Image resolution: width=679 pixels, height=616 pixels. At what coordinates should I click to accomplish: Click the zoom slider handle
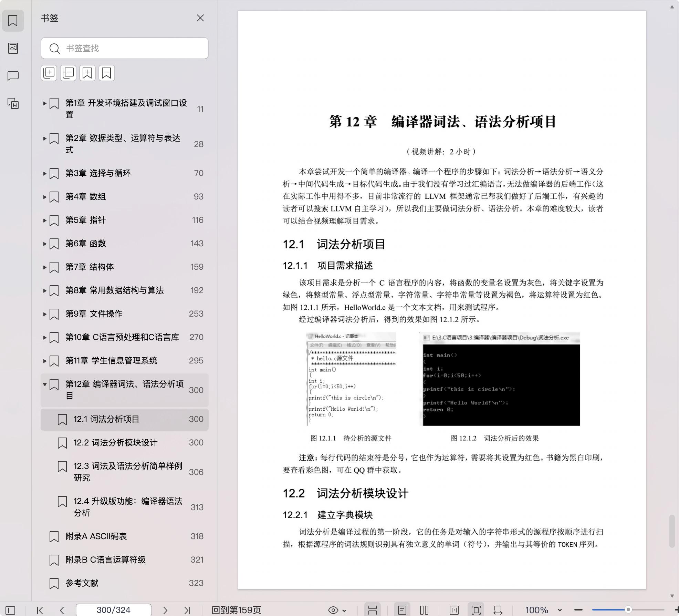click(628, 610)
